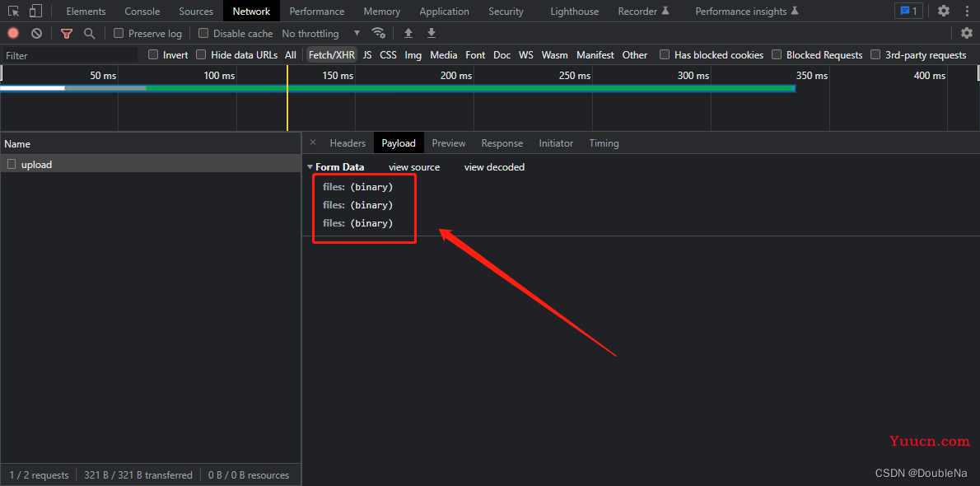
Task: Click the Filter text input field
Action: pyautogui.click(x=70, y=55)
